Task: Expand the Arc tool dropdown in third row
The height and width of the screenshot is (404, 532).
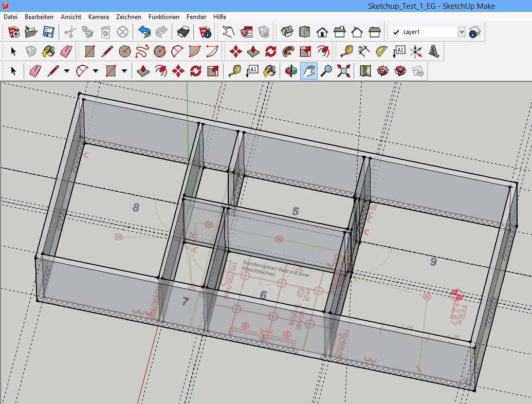Action: pyautogui.click(x=96, y=71)
